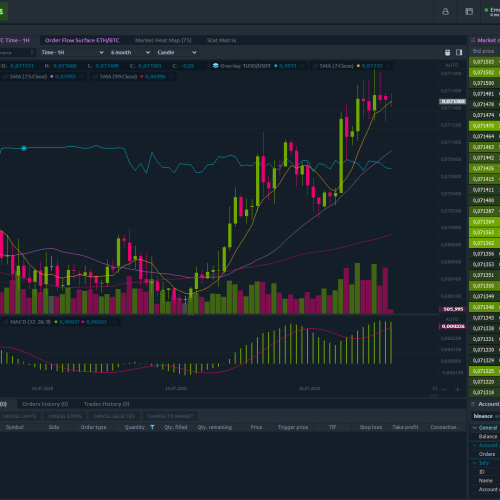This screenshot has height=500, width=500.
Task: Select the Balance row in Account panel
Action: [485, 436]
